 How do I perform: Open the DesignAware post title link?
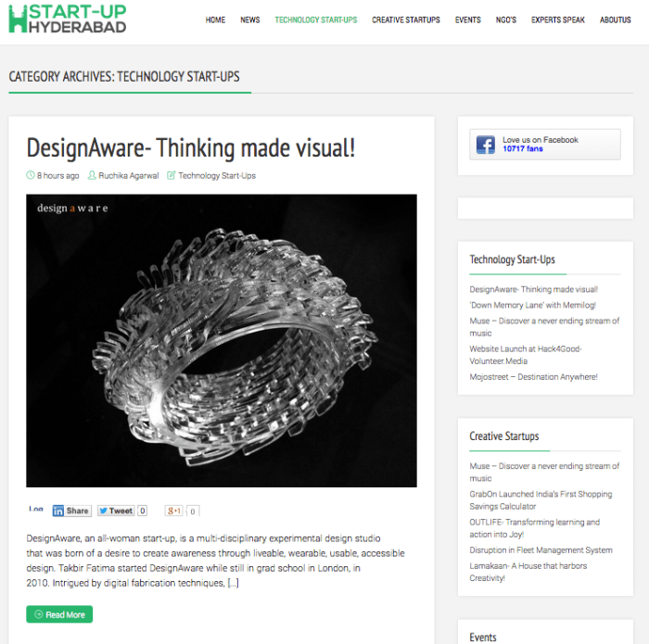click(x=190, y=147)
